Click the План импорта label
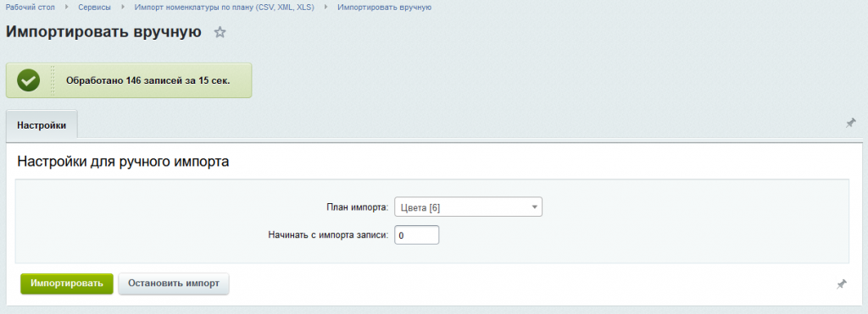This screenshot has width=868, height=314. (x=358, y=208)
